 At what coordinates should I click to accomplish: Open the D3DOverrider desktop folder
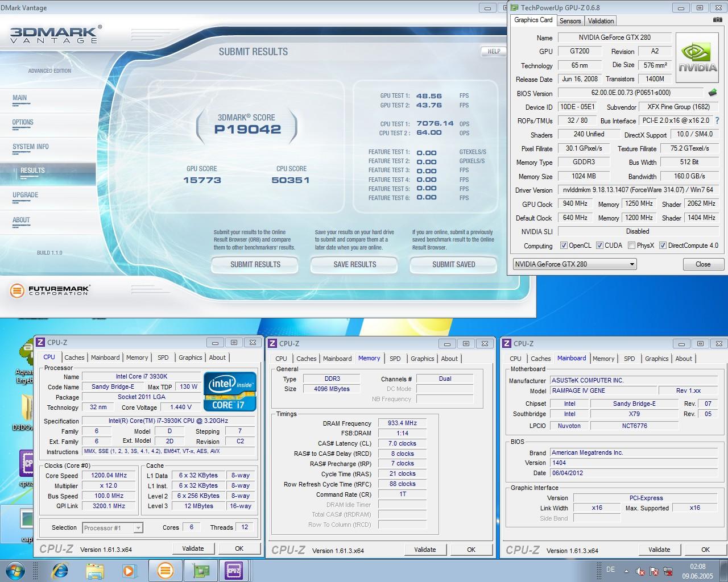click(26, 412)
